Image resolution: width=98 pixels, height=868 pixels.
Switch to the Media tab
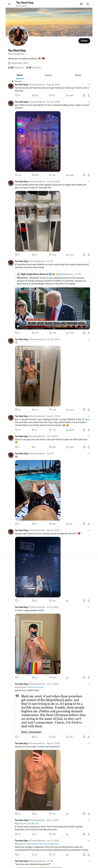coord(78,75)
